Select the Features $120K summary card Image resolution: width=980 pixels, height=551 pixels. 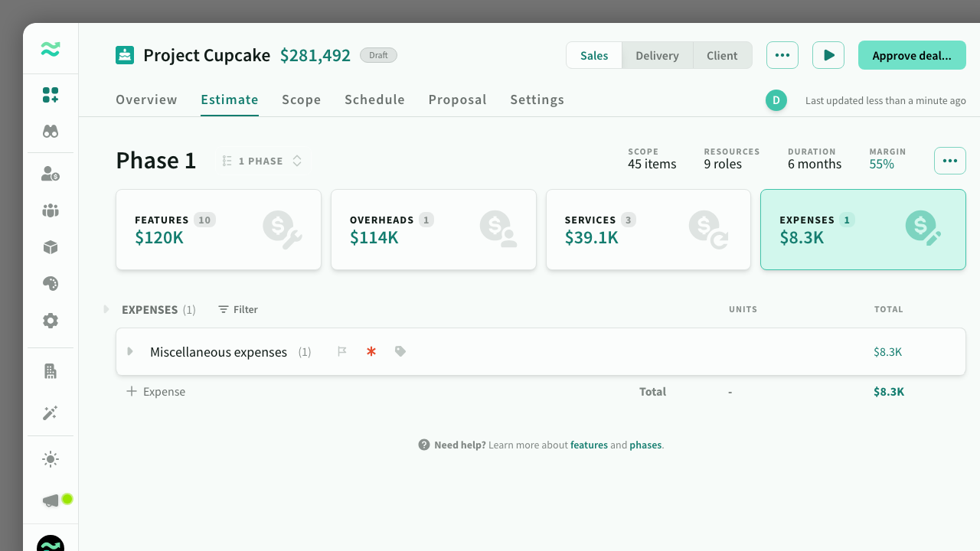coord(218,230)
